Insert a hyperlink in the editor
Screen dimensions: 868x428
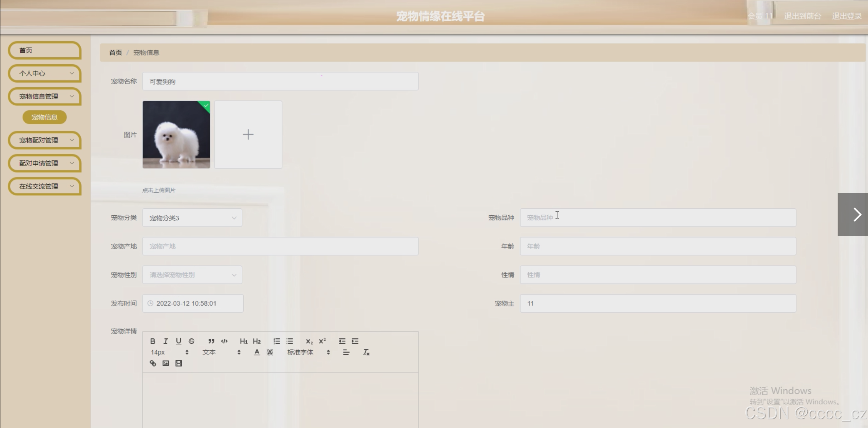tap(153, 363)
